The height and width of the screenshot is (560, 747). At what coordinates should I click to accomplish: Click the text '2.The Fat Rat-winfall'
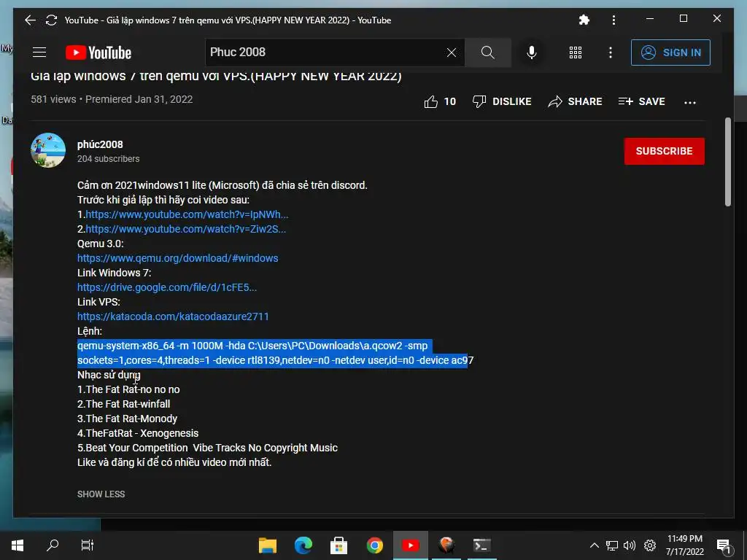124,404
